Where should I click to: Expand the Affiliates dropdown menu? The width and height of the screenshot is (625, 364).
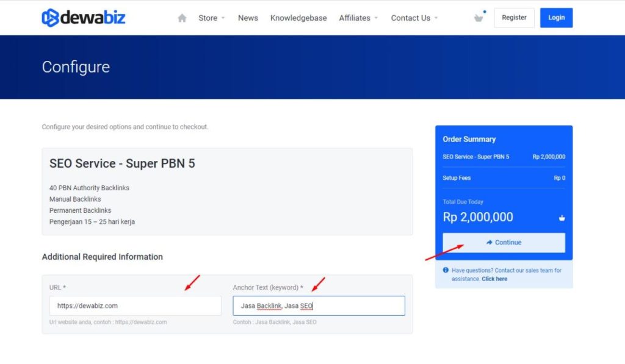tap(358, 18)
